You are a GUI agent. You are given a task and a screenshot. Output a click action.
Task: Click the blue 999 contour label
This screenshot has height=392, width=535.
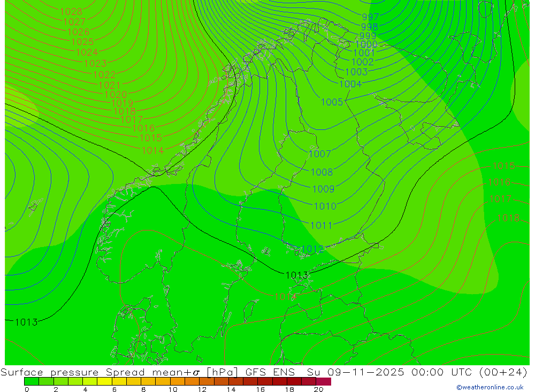pos(368,36)
